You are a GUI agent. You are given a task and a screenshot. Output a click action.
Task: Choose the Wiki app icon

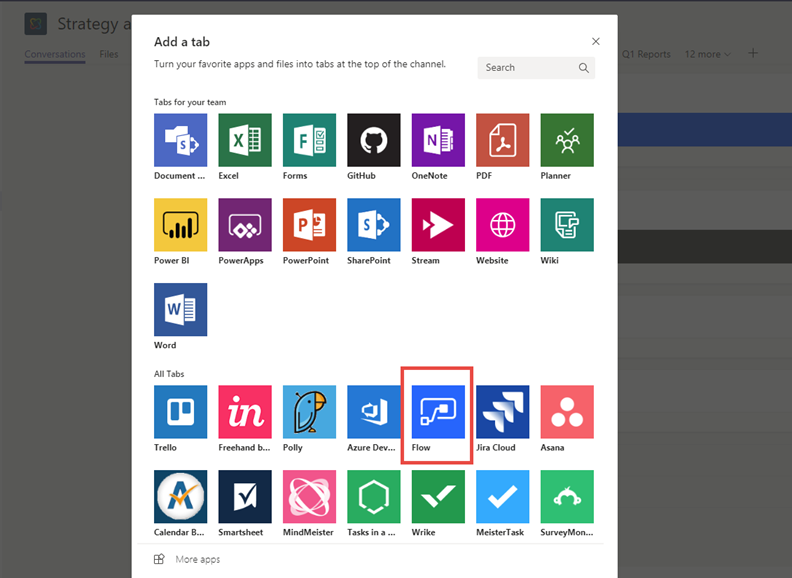567,225
